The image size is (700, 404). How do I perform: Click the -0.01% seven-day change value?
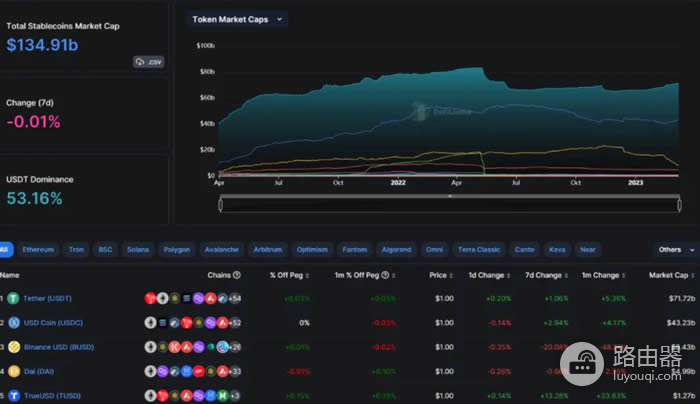click(33, 121)
